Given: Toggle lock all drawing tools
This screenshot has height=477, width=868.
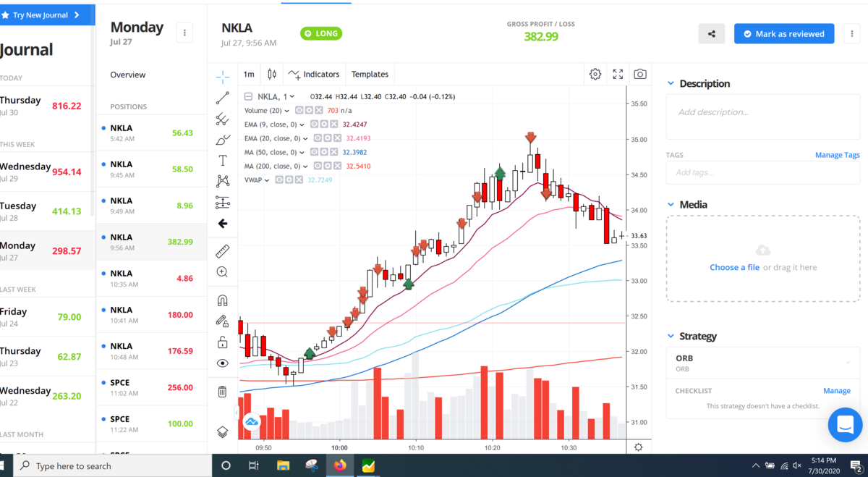Looking at the screenshot, I should point(223,342).
